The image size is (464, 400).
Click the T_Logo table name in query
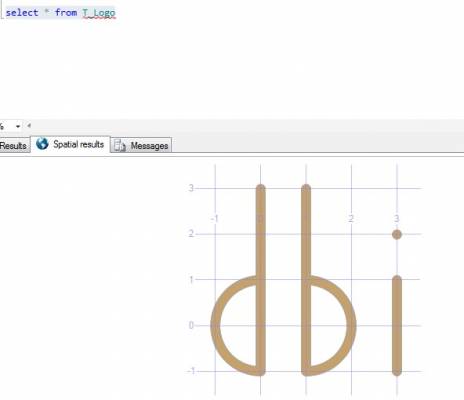(x=99, y=13)
